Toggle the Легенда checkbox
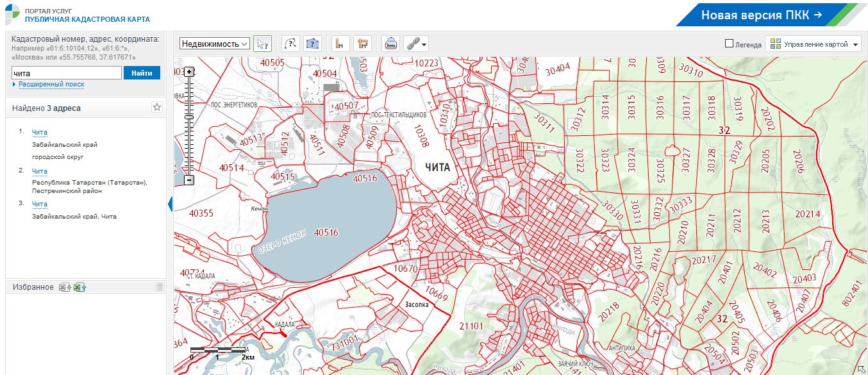 pyautogui.click(x=729, y=44)
